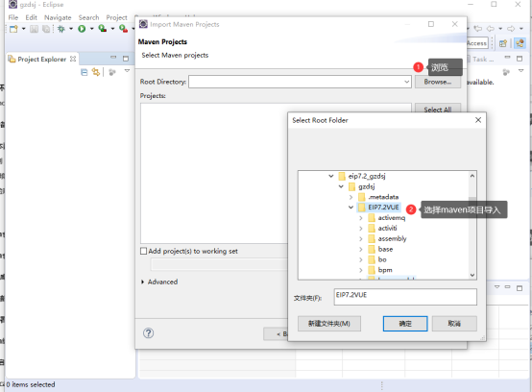Collapse All in Project Explorer
The width and height of the screenshot is (532, 392).
[x=85, y=72]
